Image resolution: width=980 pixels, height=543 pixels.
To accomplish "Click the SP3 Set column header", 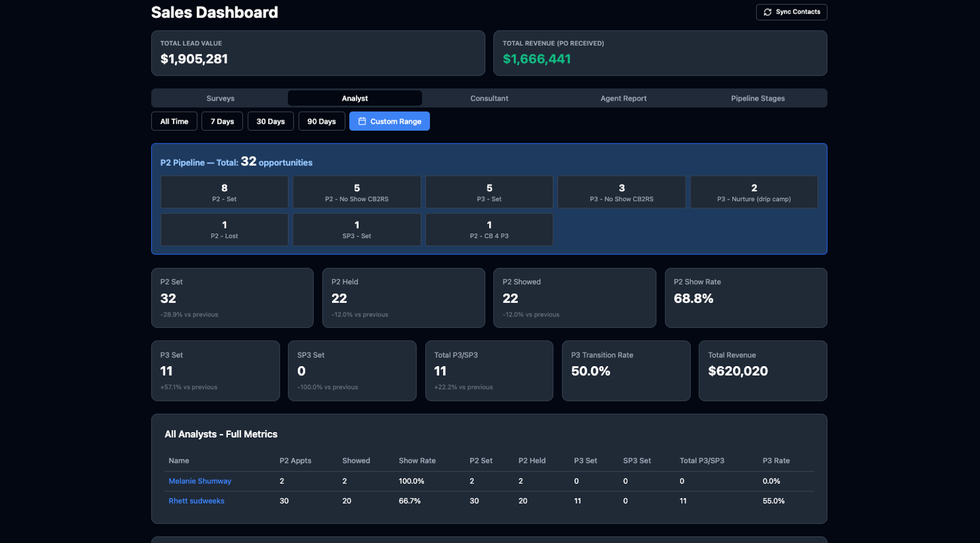I will tap(637, 461).
